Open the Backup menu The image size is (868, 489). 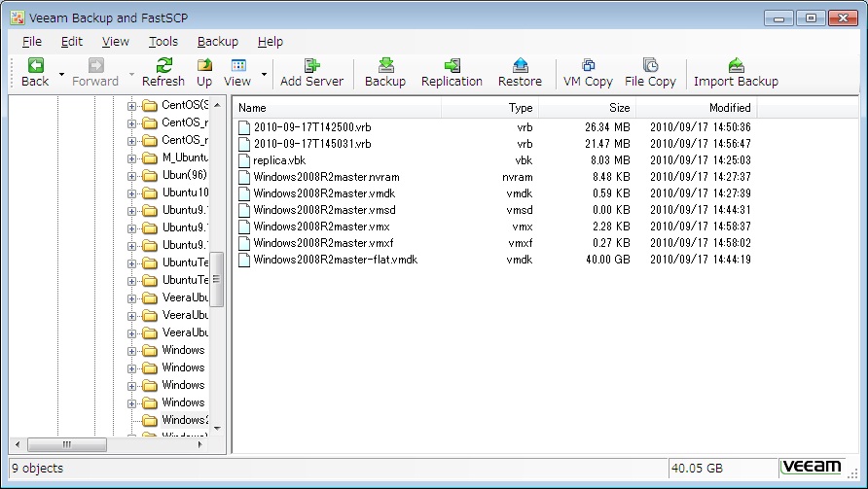218,42
